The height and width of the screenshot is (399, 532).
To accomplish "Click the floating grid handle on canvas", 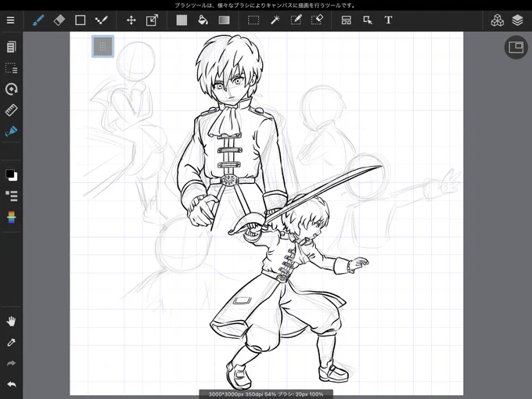I will 102,46.
